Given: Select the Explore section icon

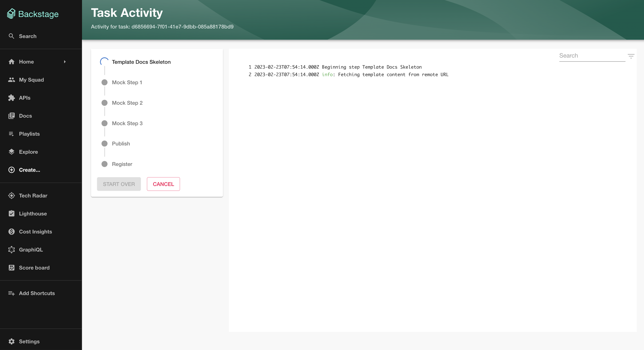Looking at the screenshot, I should coord(12,152).
